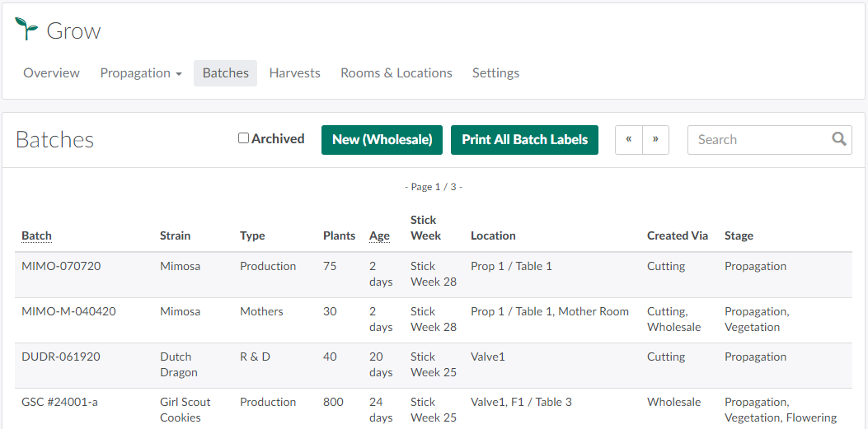
Task: Switch to the Harvests tab
Action: 294,72
